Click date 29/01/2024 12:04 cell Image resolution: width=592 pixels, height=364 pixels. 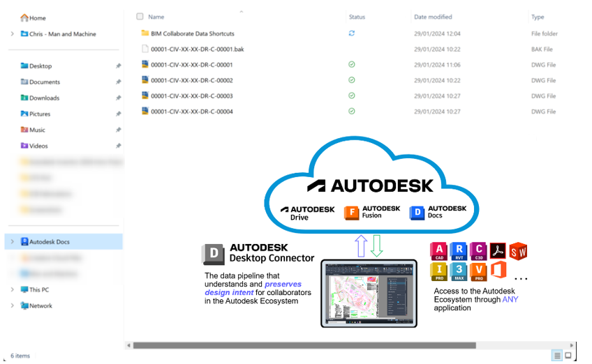click(x=437, y=33)
